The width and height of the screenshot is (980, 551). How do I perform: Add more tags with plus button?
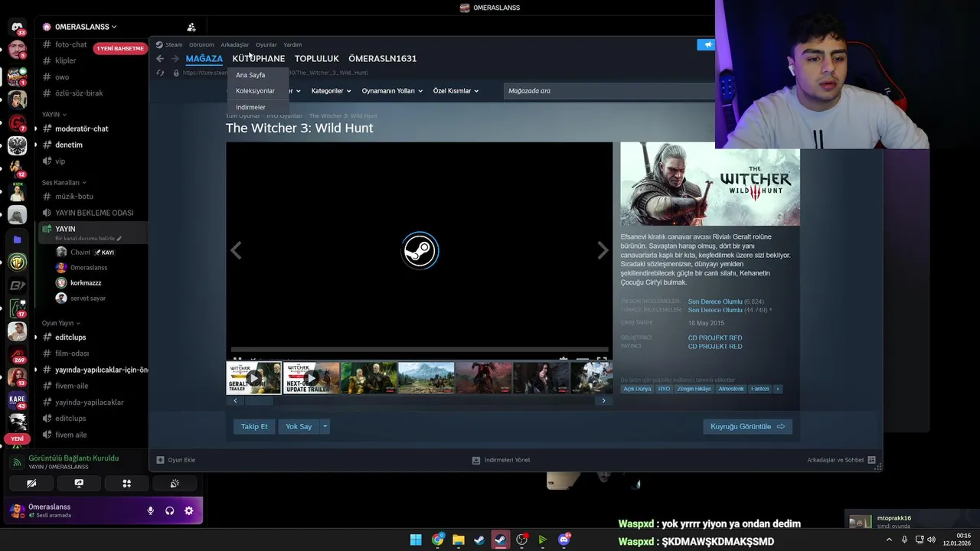[778, 389]
